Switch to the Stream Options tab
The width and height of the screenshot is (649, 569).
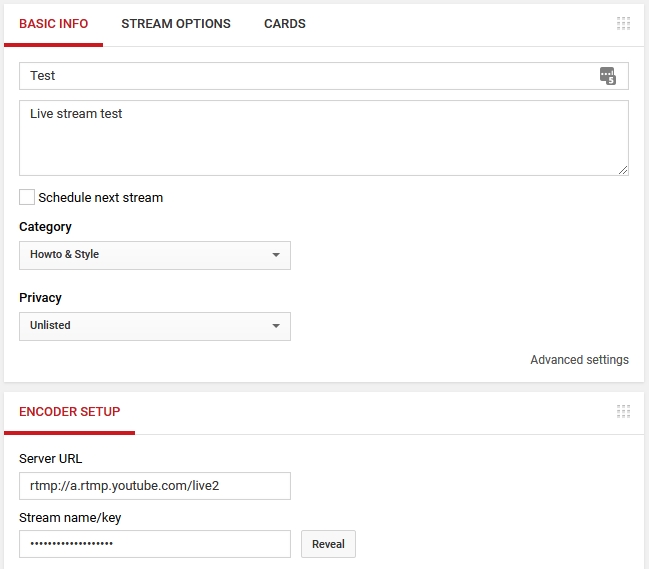point(176,24)
